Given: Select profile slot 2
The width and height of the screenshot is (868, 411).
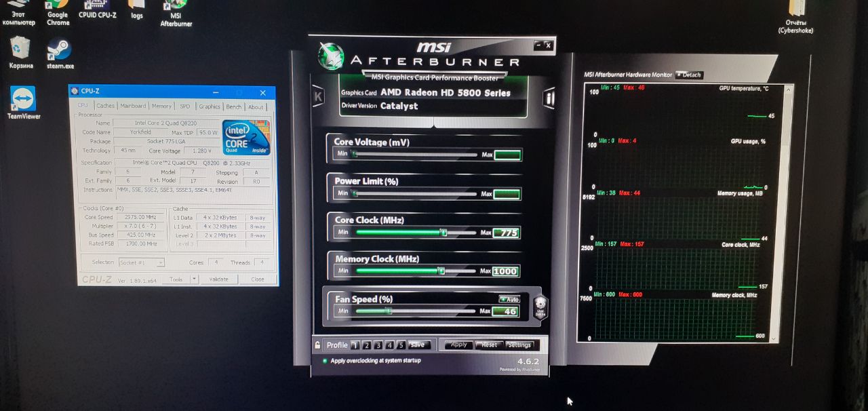Looking at the screenshot, I should coord(366,345).
